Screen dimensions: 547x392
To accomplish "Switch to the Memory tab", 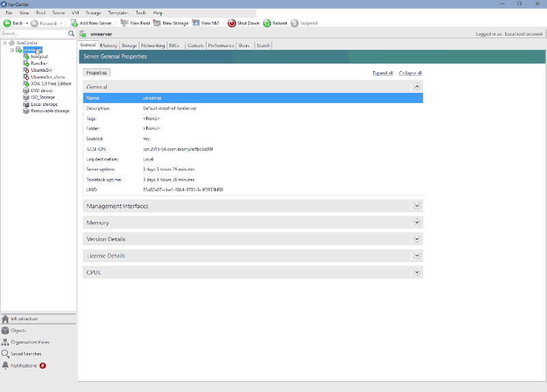I will (109, 45).
